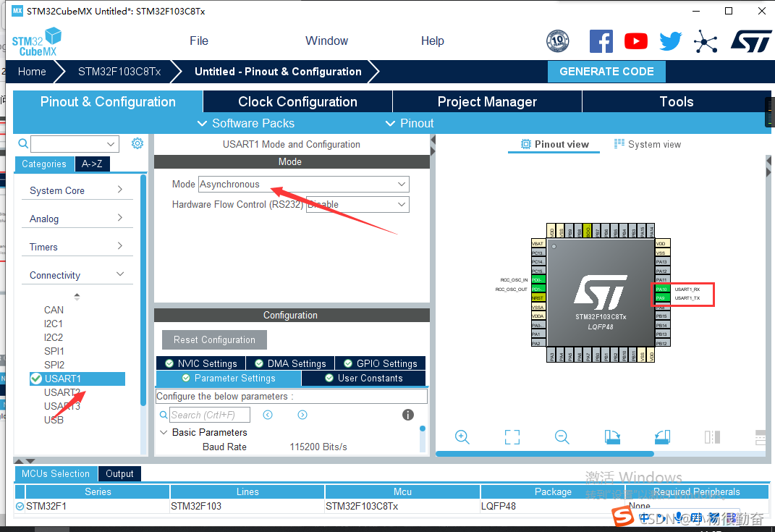Expand Timers category
This screenshot has height=532, width=775.
pos(77,247)
